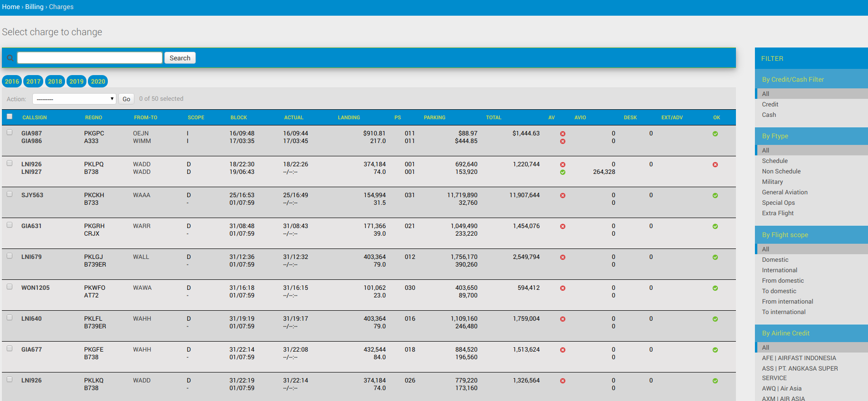Image resolution: width=868 pixels, height=401 pixels.
Task: Click red AV status icon in GIA987 row
Action: tap(563, 134)
